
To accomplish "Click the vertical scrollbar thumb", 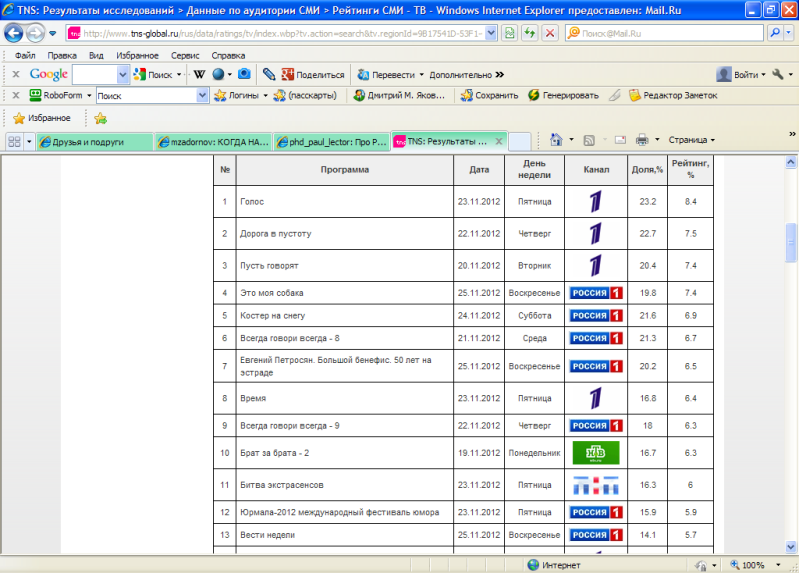I will point(791,243).
